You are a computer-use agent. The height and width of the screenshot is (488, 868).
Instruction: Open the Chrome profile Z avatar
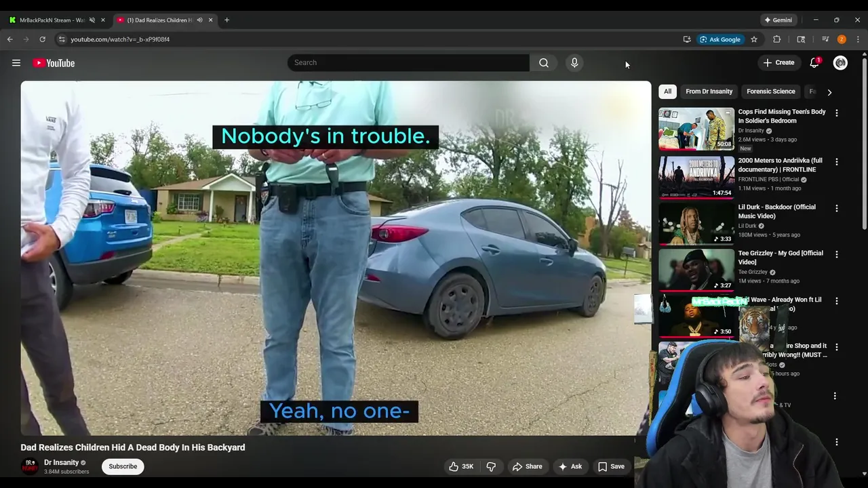[x=842, y=39]
